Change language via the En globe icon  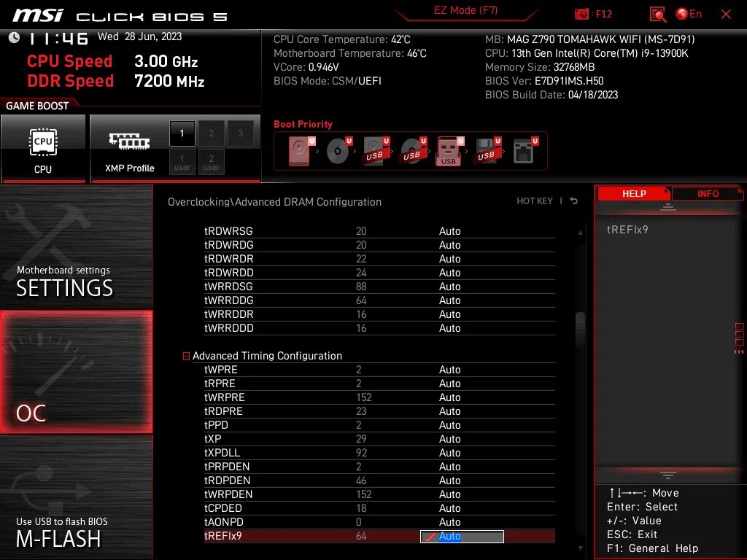coord(689,14)
